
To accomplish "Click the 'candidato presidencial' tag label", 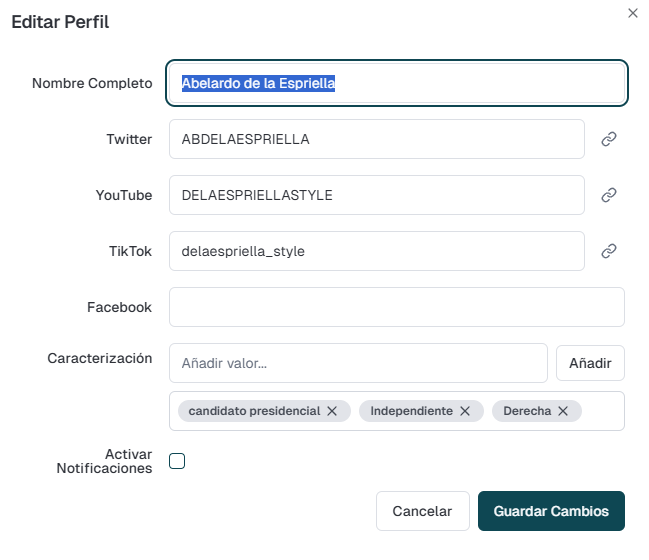I will click(x=254, y=411).
